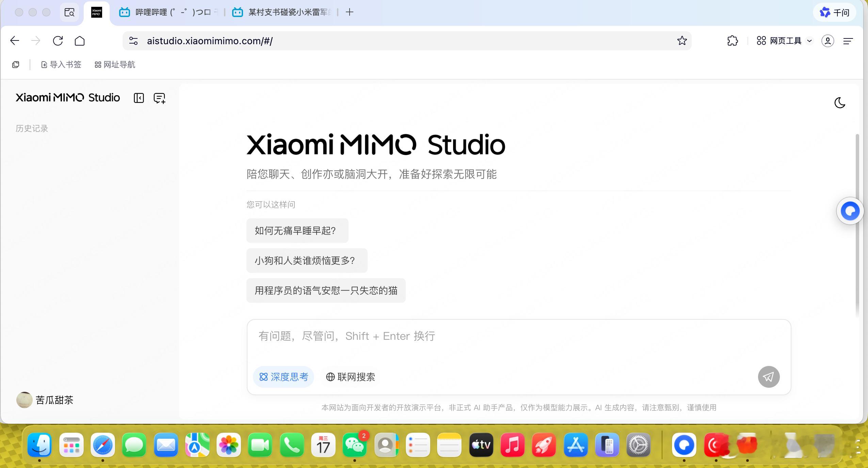Reload the Xiaomi MIMO Studio page
Viewport: 868px width, 468px height.
click(x=58, y=41)
